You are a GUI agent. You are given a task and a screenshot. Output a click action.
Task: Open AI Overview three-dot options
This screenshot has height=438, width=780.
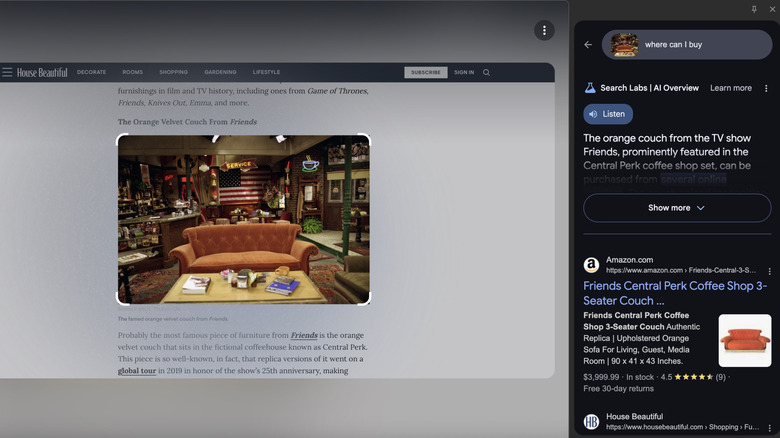point(766,88)
